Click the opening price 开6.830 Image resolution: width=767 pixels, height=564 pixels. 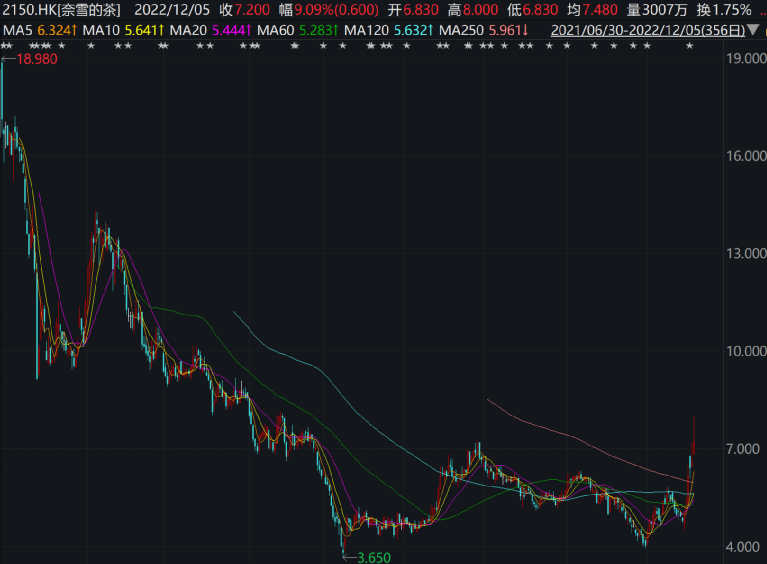(x=413, y=9)
